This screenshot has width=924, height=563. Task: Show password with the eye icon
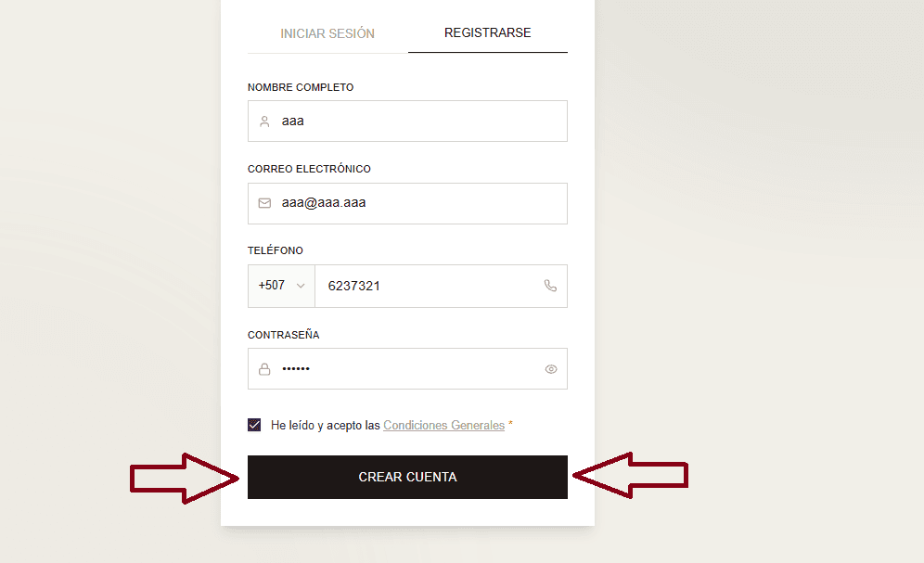pyautogui.click(x=551, y=369)
